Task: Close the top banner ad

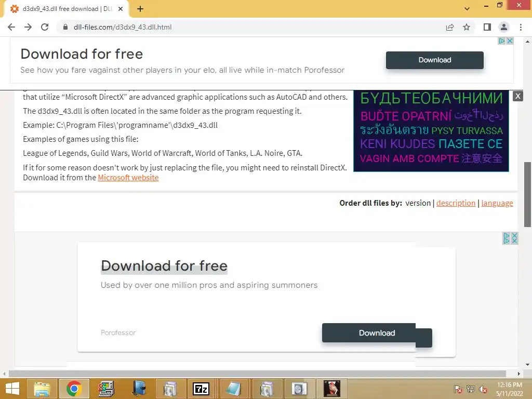Action: [510, 41]
